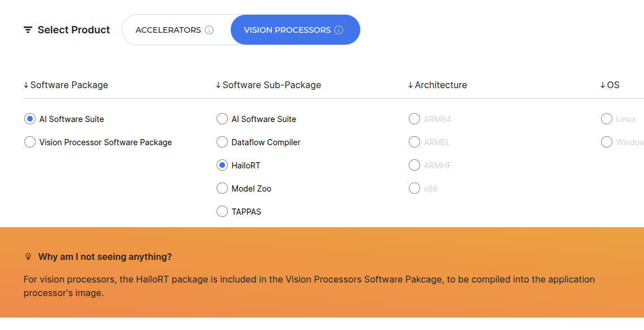Viewport: 644px width, 330px height.
Task: Sort by the Software Package column arrow
Action: click(x=26, y=85)
